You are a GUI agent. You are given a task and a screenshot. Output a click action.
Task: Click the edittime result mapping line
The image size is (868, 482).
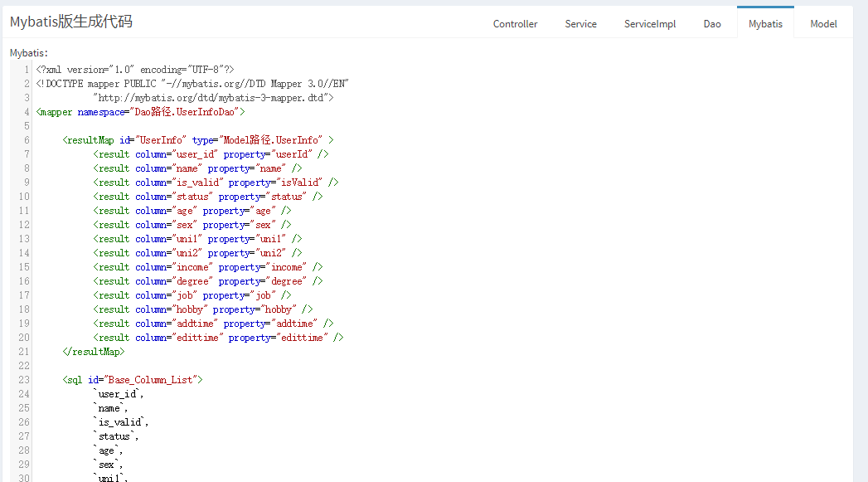point(218,338)
